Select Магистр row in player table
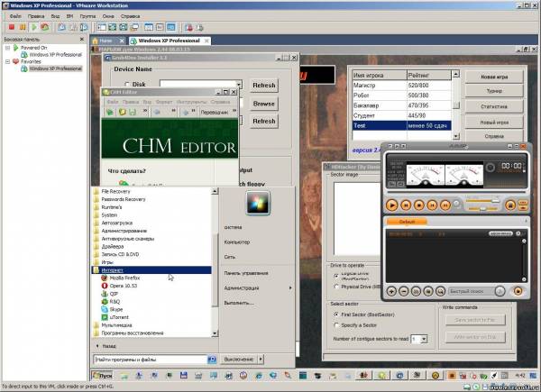This screenshot has height=392, width=541. click(401, 85)
